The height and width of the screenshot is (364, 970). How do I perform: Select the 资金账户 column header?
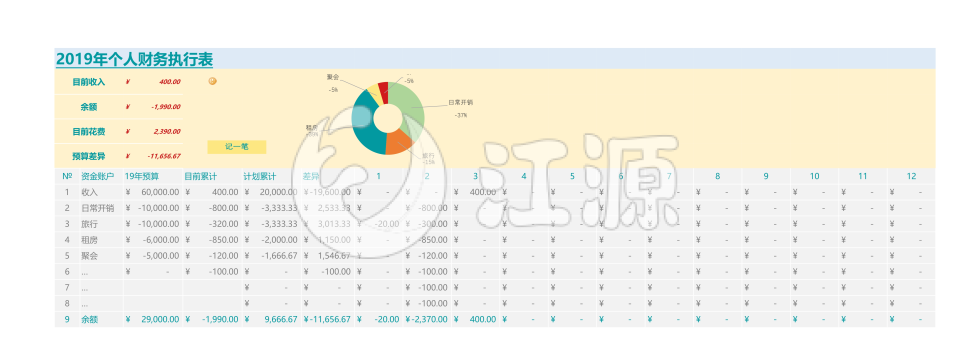[97, 176]
